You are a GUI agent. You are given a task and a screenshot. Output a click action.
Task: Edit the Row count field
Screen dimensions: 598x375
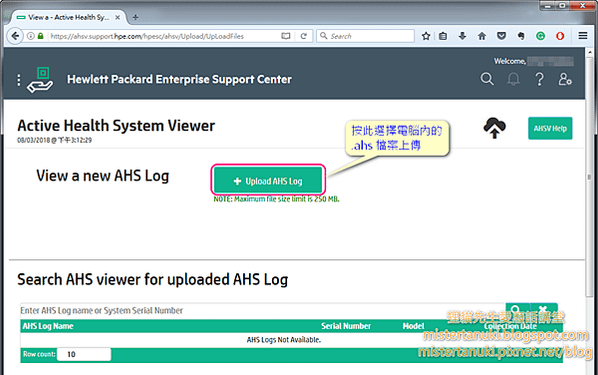tap(84, 354)
